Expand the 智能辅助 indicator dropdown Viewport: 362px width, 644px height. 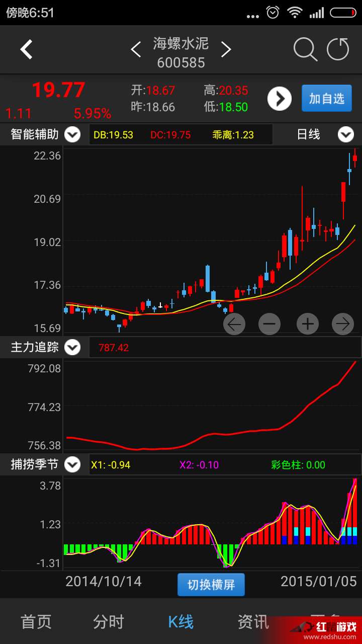(x=72, y=135)
